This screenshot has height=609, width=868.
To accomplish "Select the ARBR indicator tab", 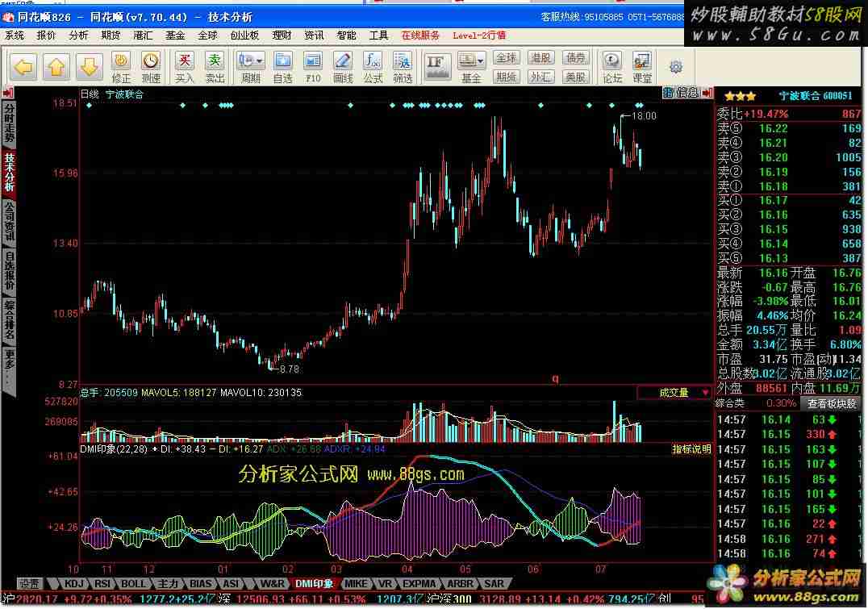I will (460, 583).
